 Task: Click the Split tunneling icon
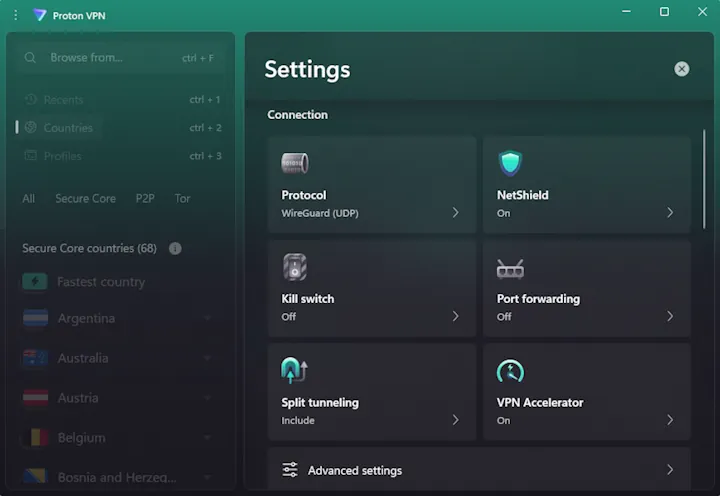pyautogui.click(x=294, y=370)
